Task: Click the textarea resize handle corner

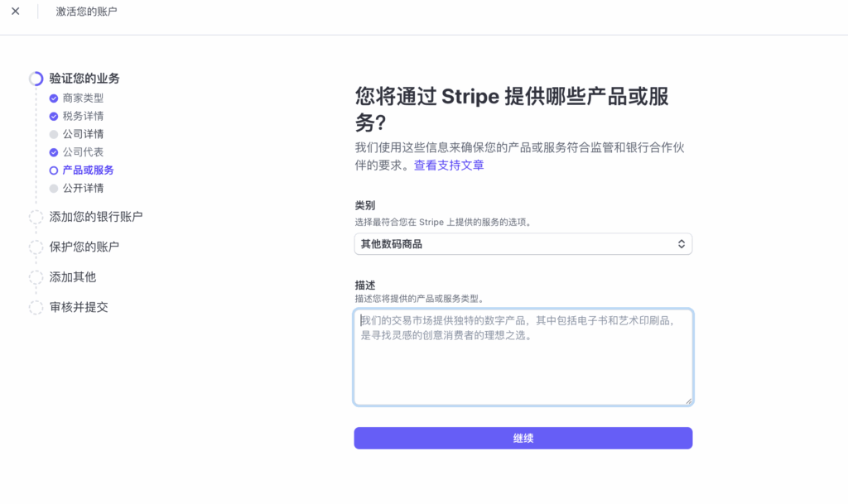Action: coord(688,401)
